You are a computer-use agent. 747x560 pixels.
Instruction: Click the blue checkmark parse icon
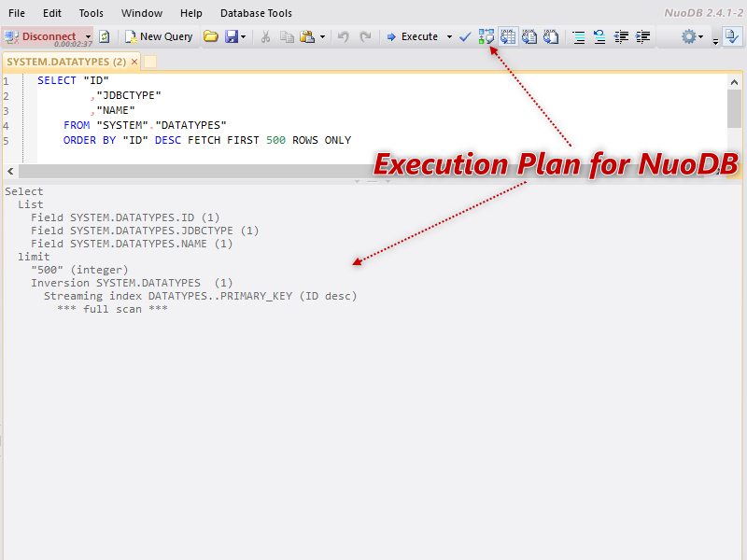465,36
